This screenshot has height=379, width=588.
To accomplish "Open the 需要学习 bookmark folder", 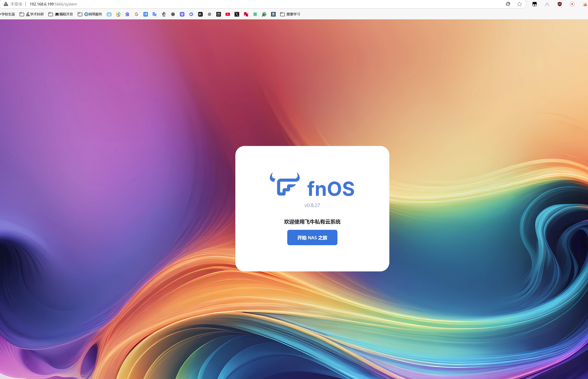I will (x=290, y=14).
